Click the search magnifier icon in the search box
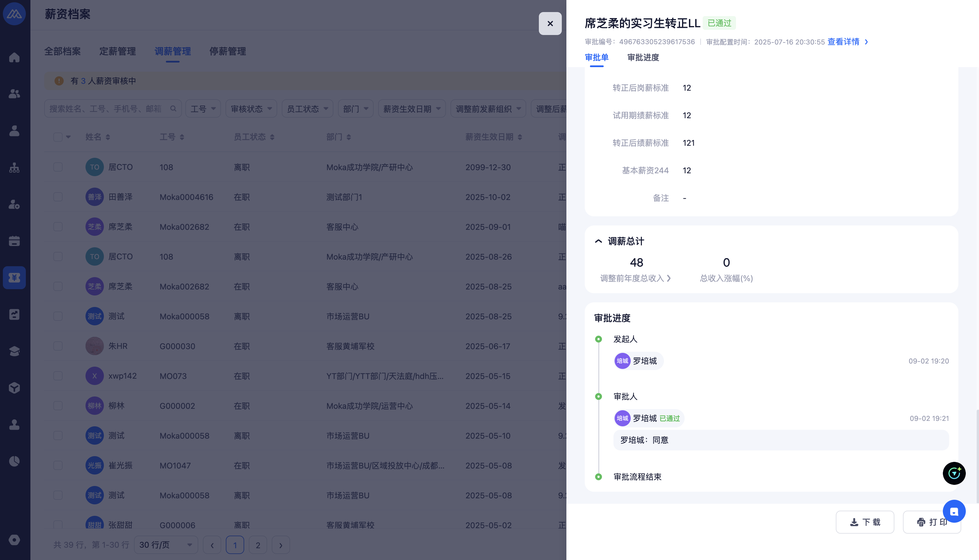979x560 pixels. coord(173,109)
